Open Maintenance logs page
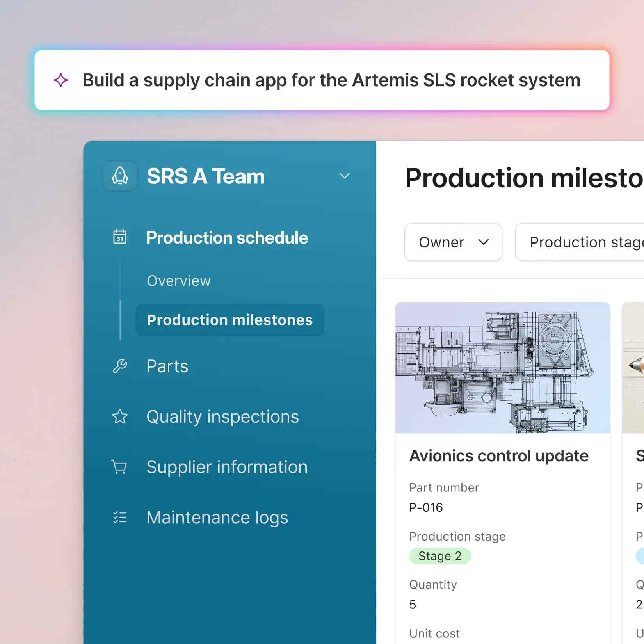Viewport: 644px width, 644px height. pyautogui.click(x=217, y=518)
